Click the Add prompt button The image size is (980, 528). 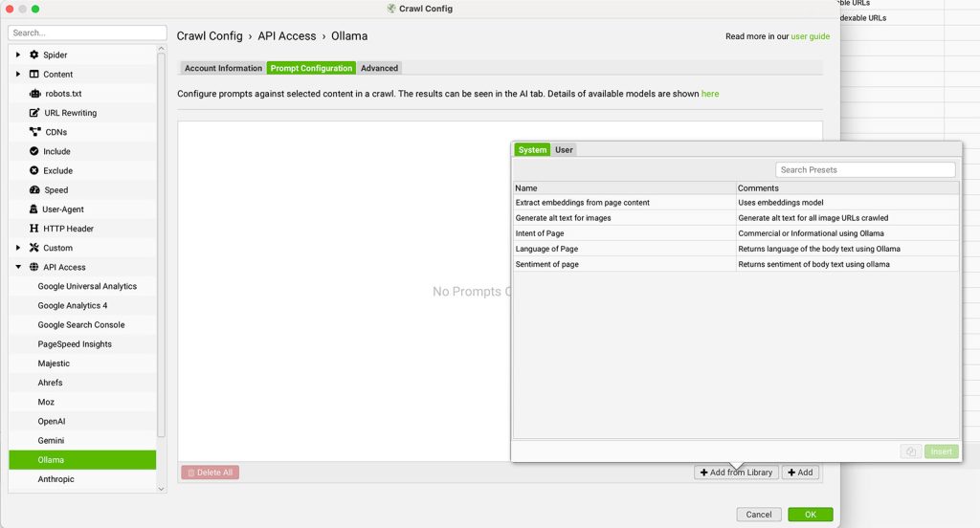(800, 473)
